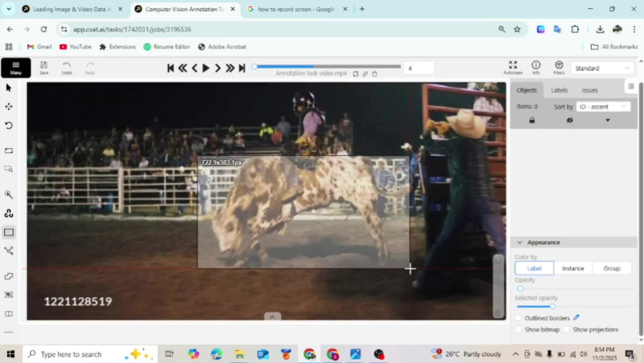Hide all objects eye toggle
Screen dimensions: 644x363
[x=570, y=121]
